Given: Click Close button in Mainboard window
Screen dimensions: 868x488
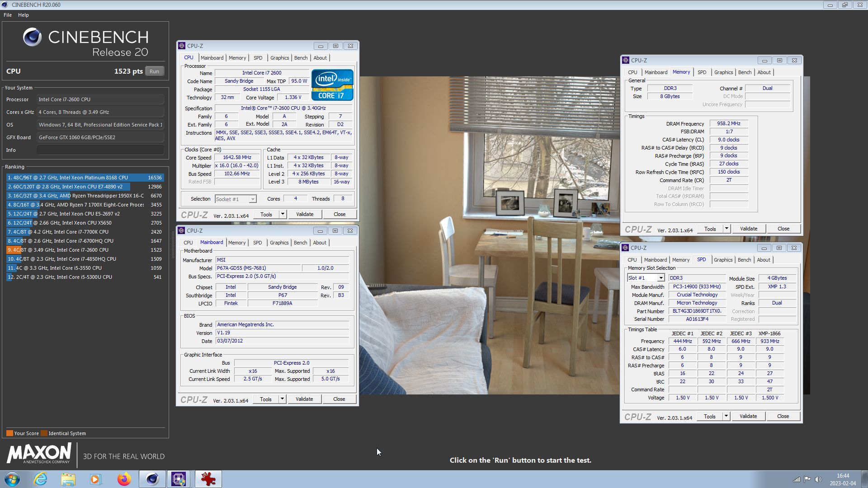Looking at the screenshot, I should tap(339, 399).
